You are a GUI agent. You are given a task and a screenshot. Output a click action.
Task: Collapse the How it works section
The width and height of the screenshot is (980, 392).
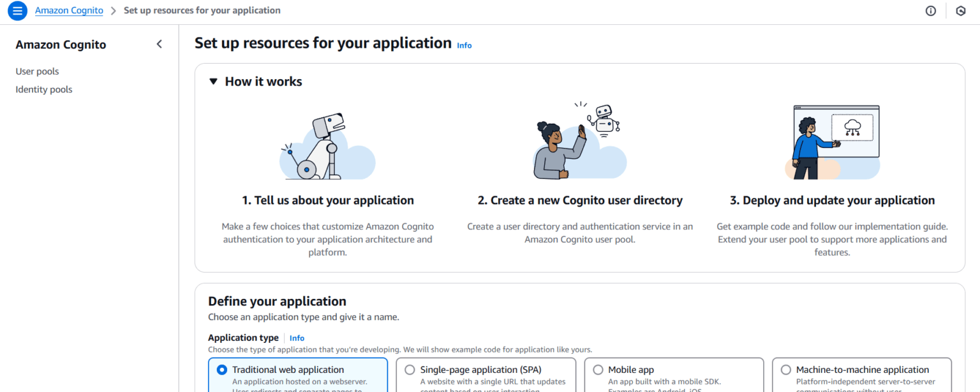(213, 80)
